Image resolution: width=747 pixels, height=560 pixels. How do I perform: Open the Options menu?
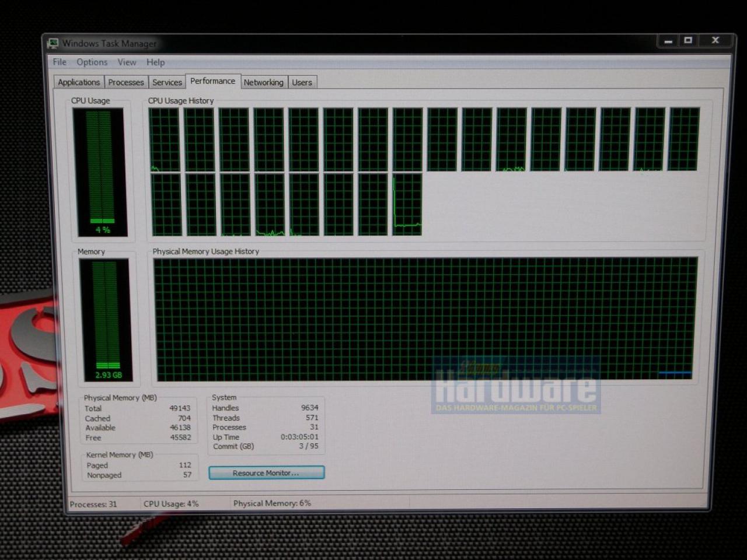pos(92,62)
